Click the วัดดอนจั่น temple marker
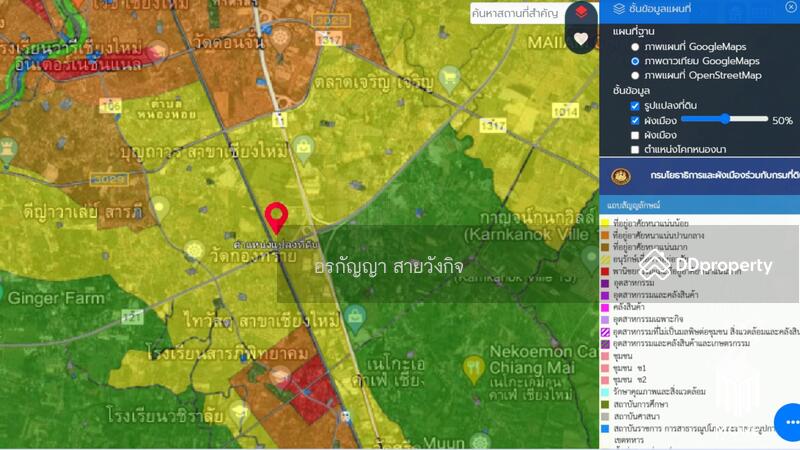 280,39
